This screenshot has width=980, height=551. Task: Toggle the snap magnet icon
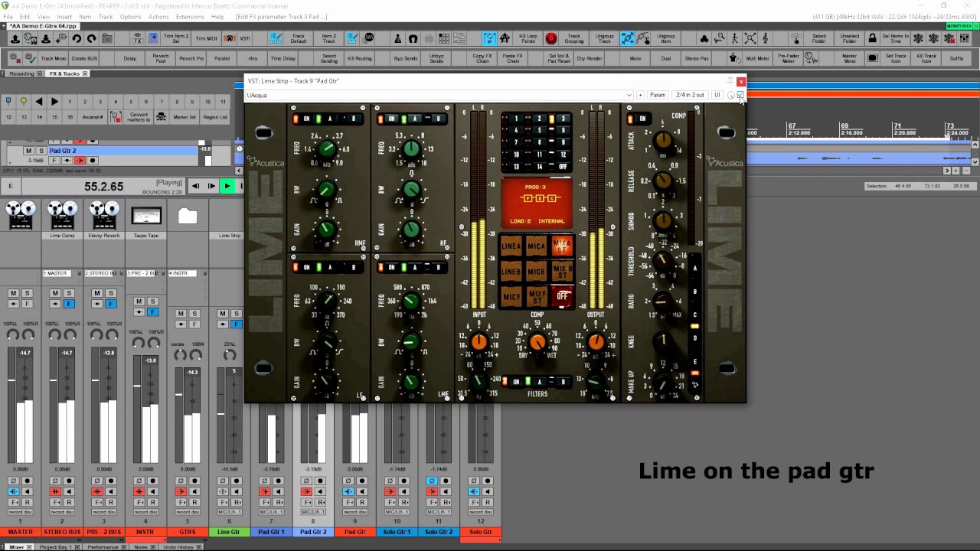point(413,38)
